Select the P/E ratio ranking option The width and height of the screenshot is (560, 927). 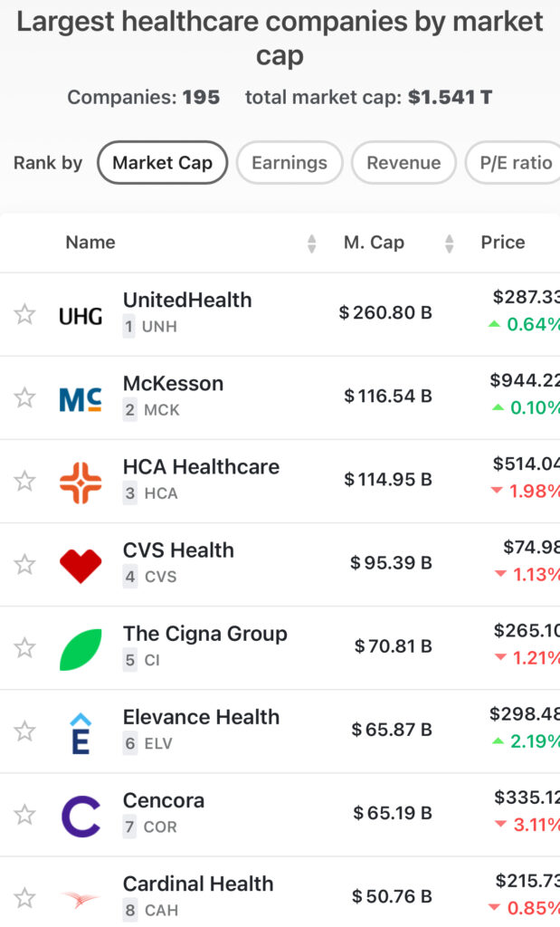pos(514,163)
